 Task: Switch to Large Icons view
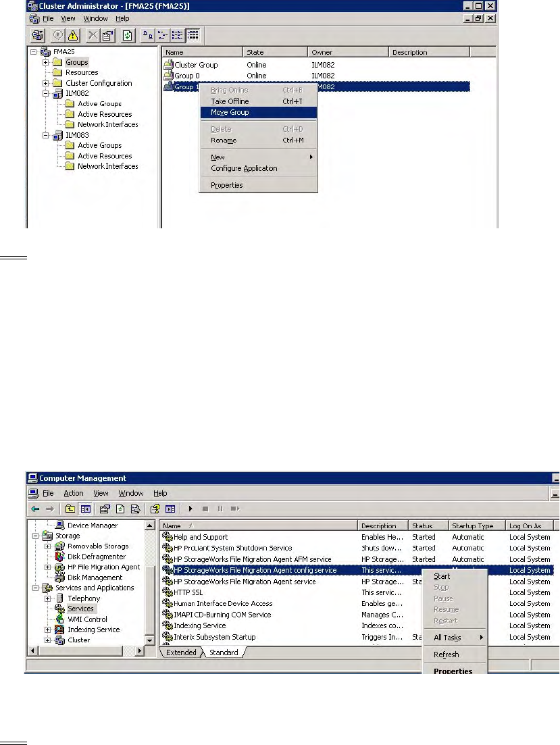[149, 36]
